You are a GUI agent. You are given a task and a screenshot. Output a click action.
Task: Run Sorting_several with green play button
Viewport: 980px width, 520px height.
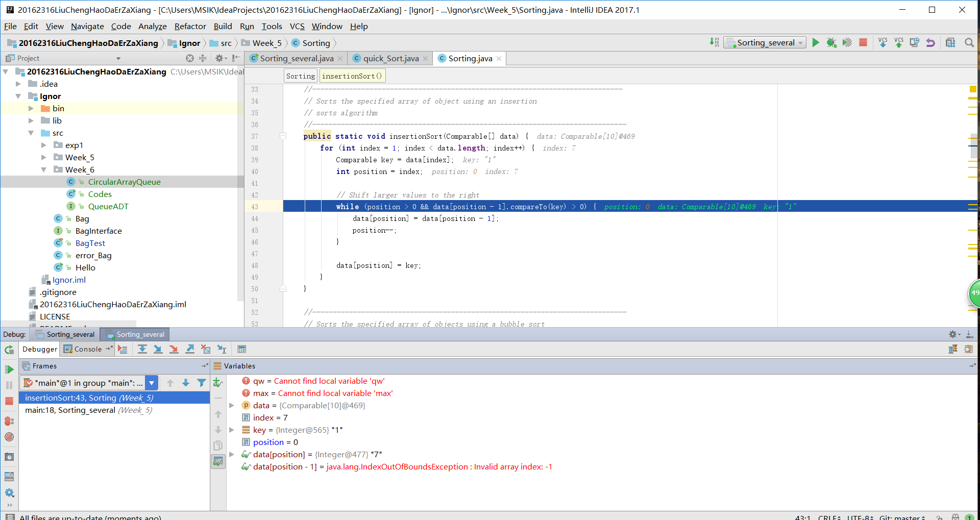tap(816, 43)
